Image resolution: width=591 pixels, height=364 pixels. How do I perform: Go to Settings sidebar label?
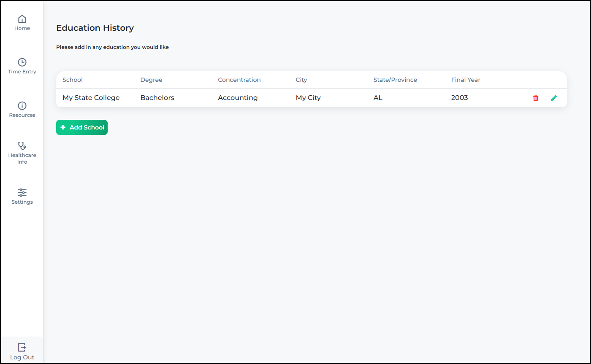[22, 202]
